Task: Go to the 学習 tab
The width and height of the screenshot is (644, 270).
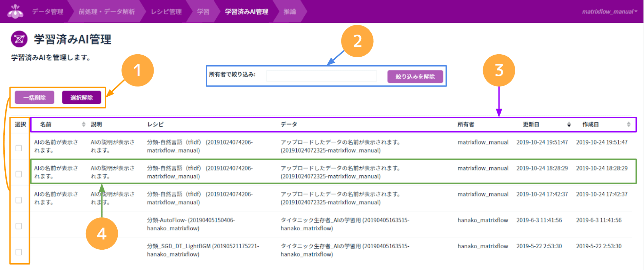Action: [203, 12]
